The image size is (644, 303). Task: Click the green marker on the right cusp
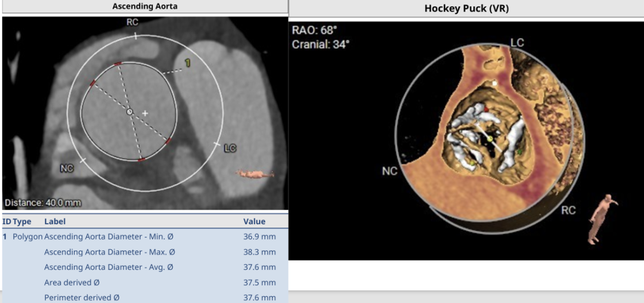pyautogui.click(x=520, y=152)
